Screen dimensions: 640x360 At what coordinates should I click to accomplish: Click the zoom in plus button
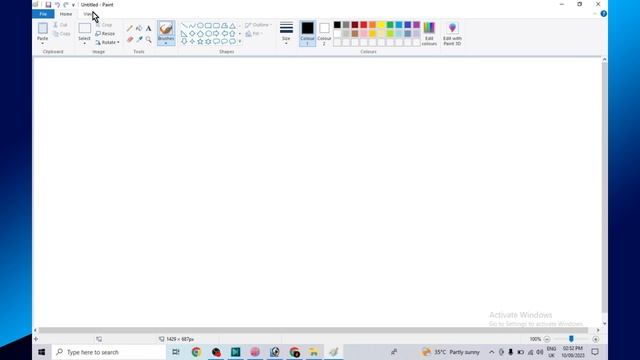(x=596, y=339)
